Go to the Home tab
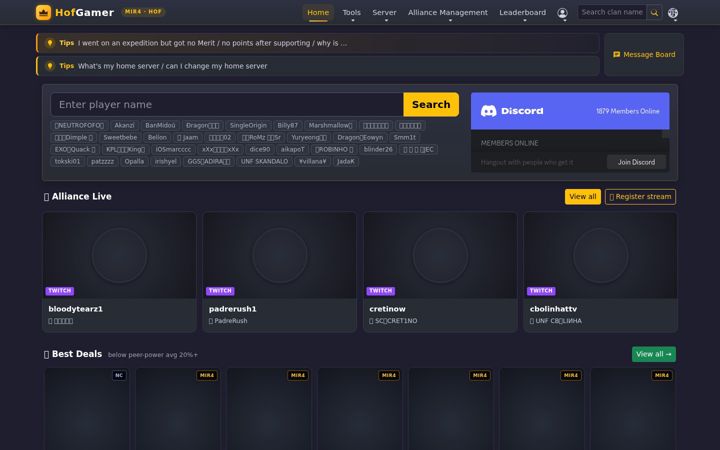This screenshot has width=720, height=450. tap(318, 13)
